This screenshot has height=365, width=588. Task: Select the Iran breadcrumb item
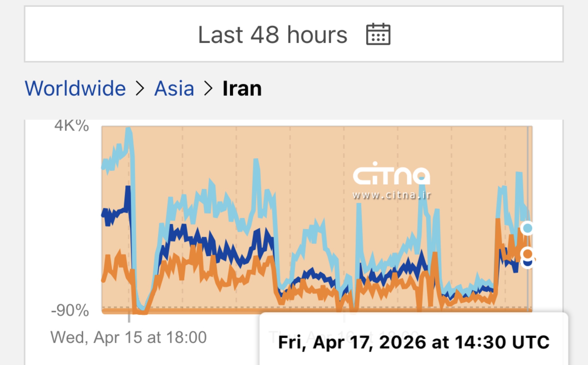point(242,88)
